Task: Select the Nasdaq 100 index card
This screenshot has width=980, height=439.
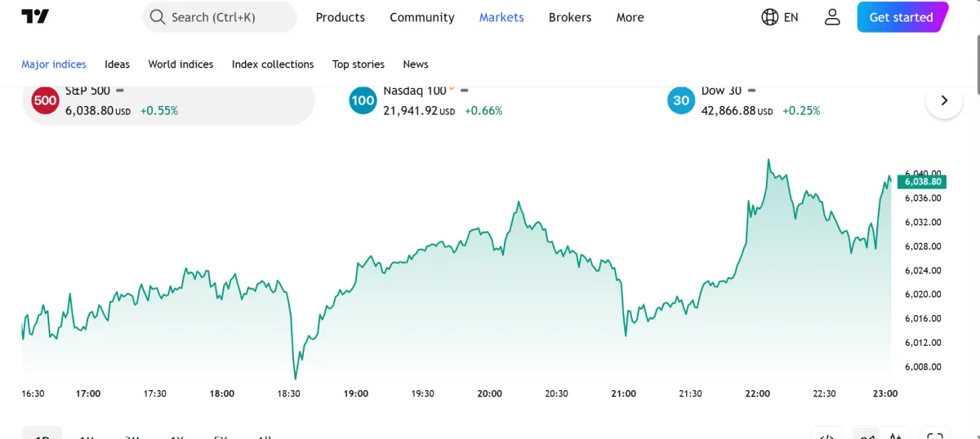Action: (x=485, y=105)
